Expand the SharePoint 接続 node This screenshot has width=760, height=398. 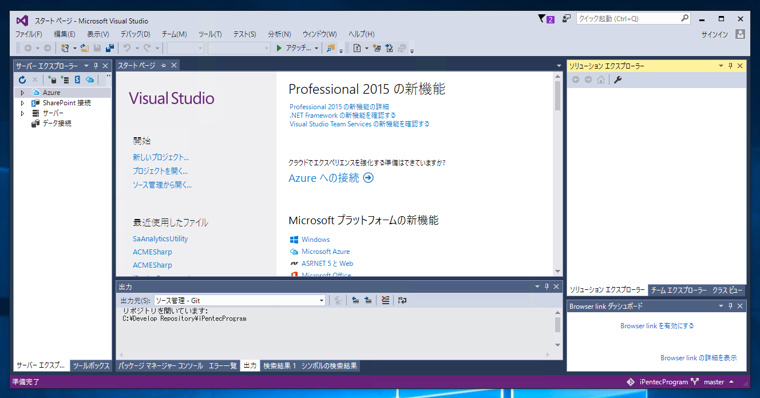pos(22,103)
